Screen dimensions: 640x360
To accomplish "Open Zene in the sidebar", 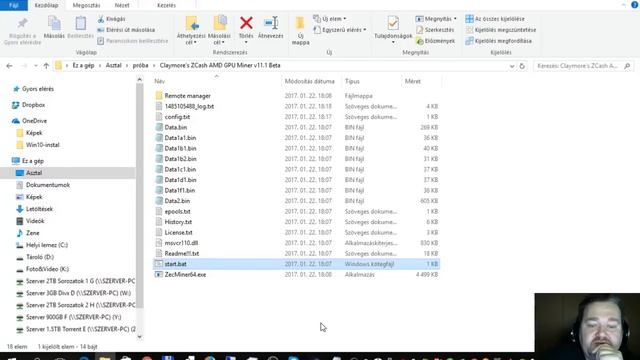I will (x=33, y=233).
